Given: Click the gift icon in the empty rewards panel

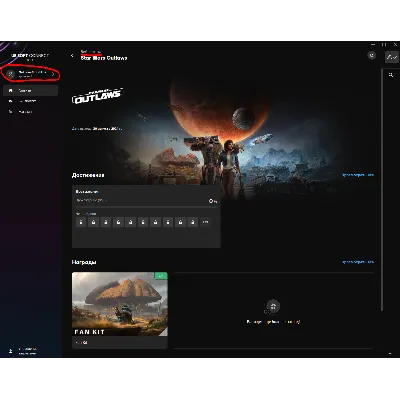Looking at the screenshot, I should [273, 306].
